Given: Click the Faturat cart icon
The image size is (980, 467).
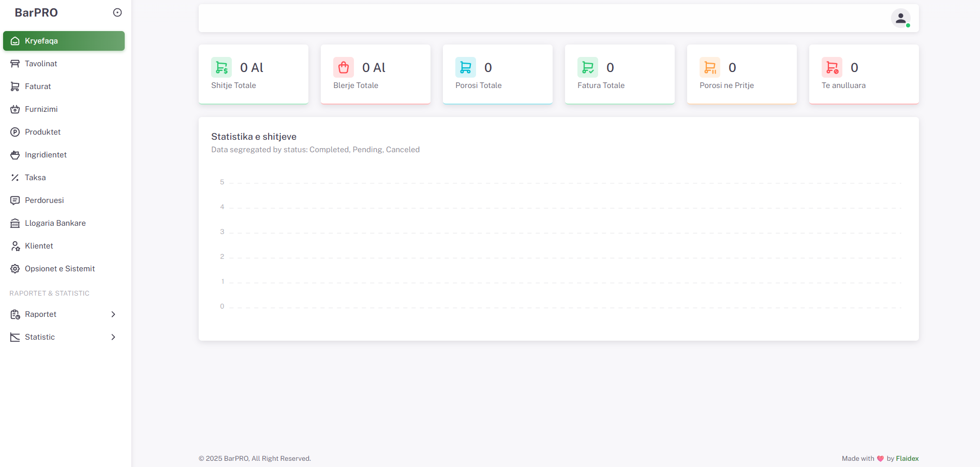Looking at the screenshot, I should (x=15, y=86).
